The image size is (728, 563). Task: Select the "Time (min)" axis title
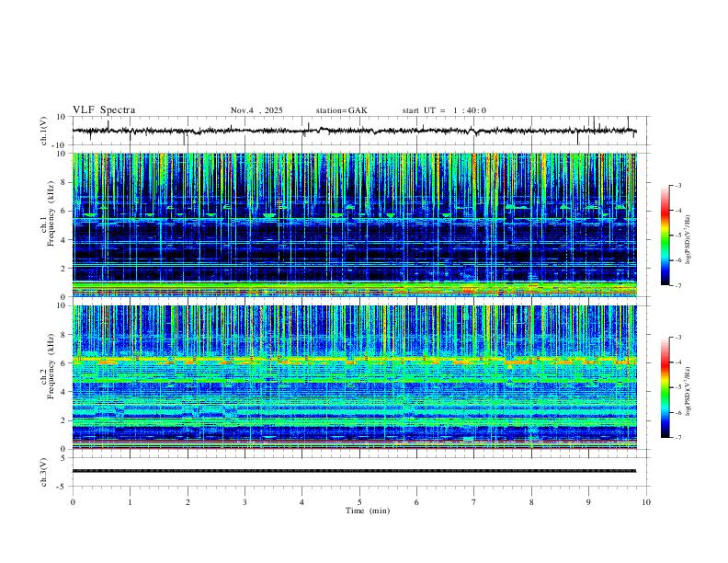pos(368,511)
